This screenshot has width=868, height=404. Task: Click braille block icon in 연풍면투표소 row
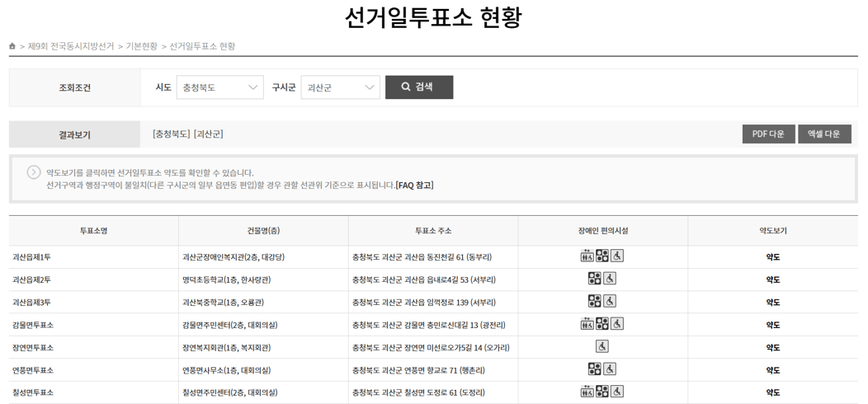coord(595,369)
